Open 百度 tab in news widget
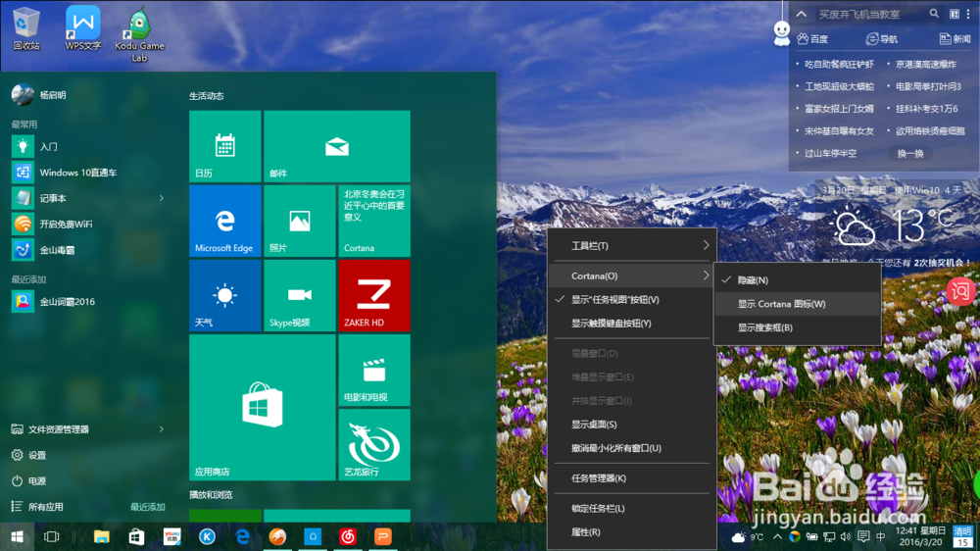 click(813, 39)
